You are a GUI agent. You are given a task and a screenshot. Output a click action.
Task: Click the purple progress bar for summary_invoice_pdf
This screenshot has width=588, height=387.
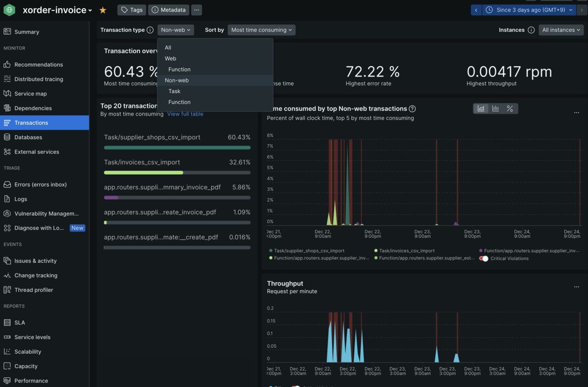click(111, 198)
